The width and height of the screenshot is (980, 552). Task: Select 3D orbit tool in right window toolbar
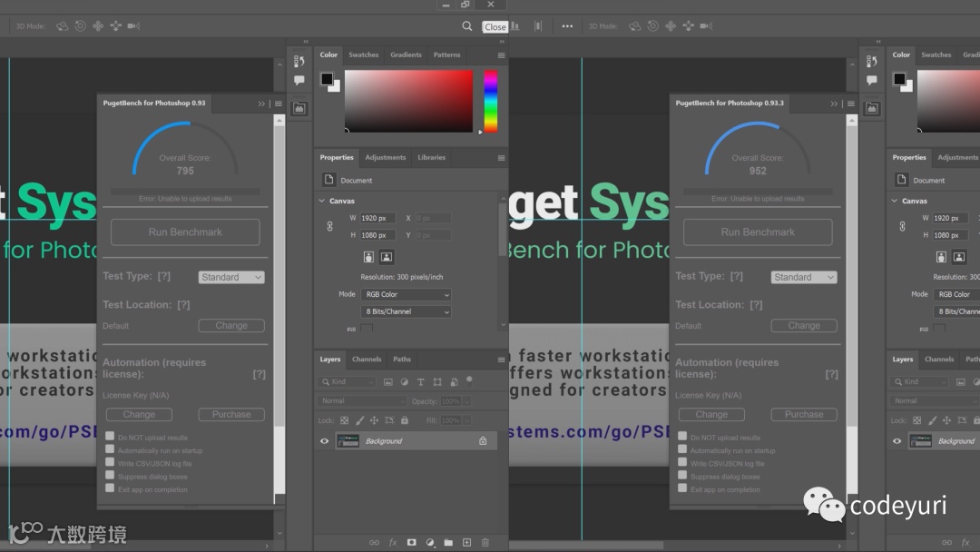[x=634, y=26]
